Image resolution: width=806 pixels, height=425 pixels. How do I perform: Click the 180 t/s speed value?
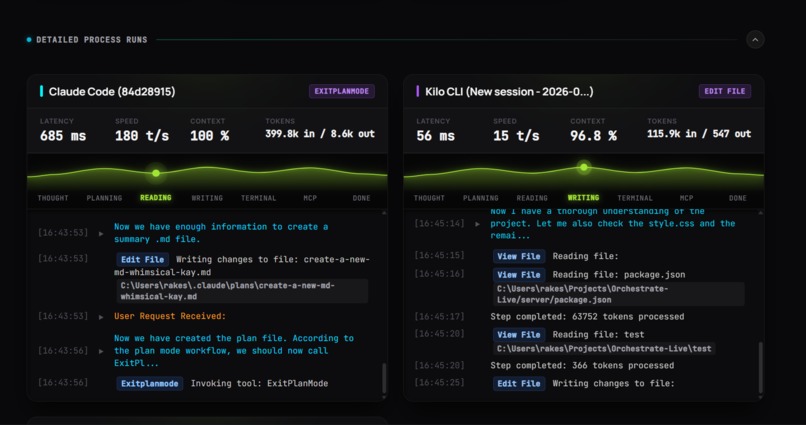point(142,136)
